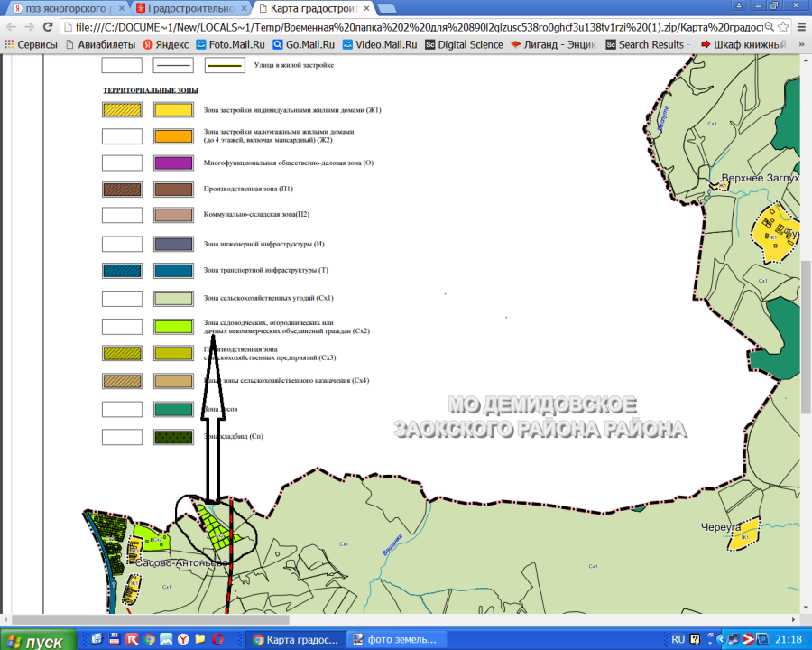812x650 pixels.
Task: Open the new tab button
Action: pyautogui.click(x=386, y=8)
